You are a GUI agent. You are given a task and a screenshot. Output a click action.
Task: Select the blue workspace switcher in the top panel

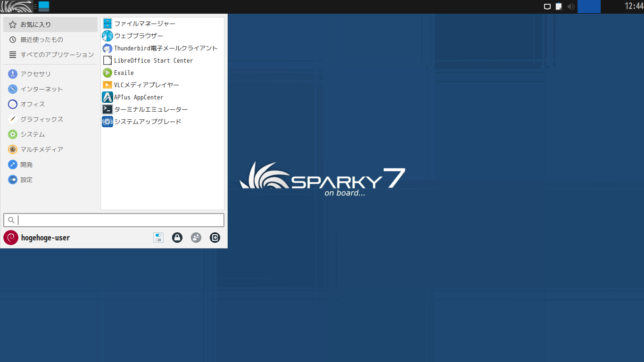pyautogui.click(x=589, y=7)
